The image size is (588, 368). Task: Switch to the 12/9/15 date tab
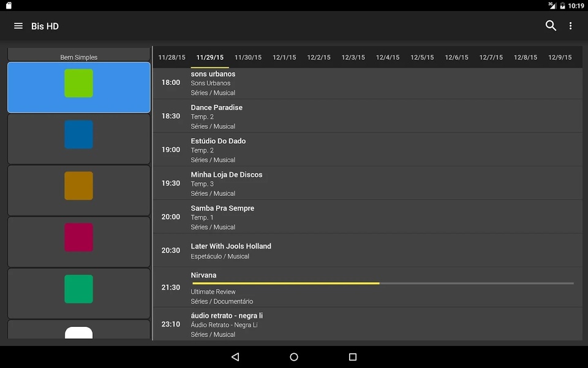tap(560, 58)
